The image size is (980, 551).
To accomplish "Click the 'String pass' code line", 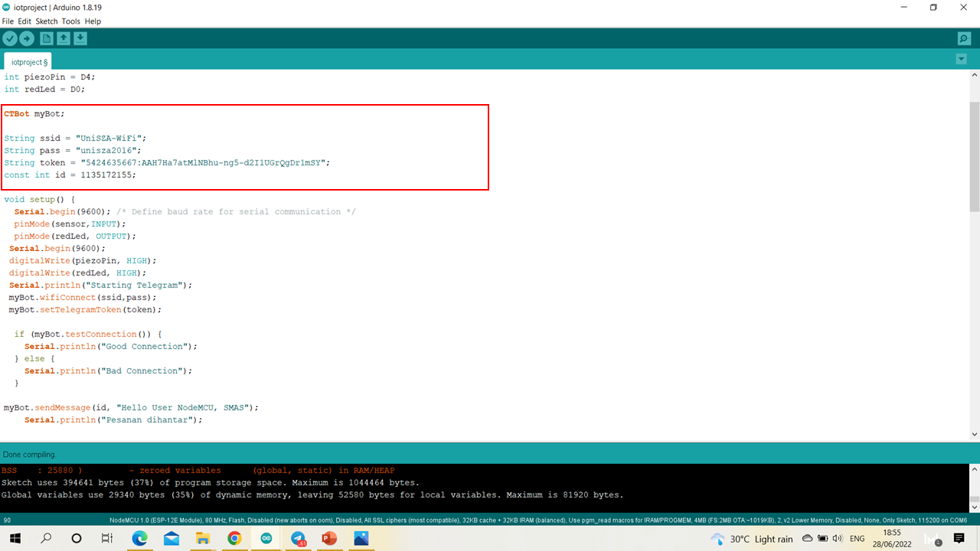I will coord(73,151).
